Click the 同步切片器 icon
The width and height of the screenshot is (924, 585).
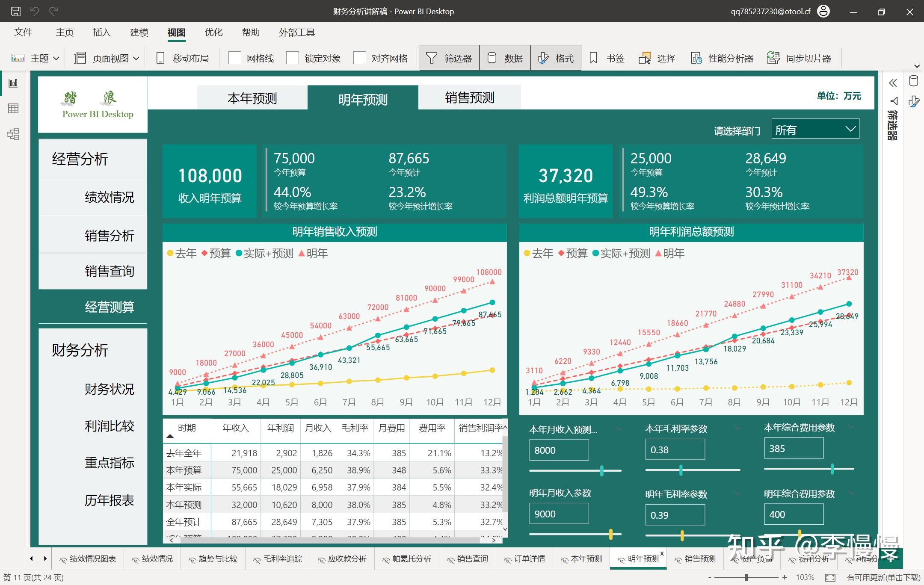click(773, 57)
